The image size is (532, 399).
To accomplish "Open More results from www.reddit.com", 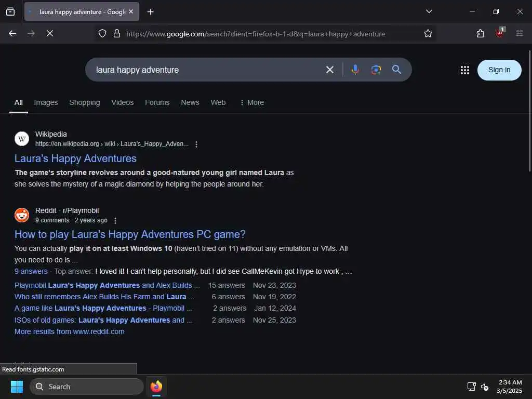I will (69, 332).
